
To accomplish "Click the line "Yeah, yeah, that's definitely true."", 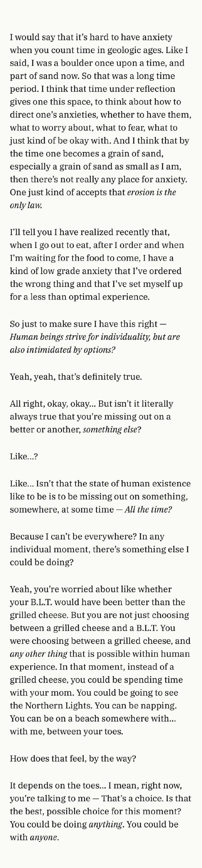I will click(x=76, y=376).
